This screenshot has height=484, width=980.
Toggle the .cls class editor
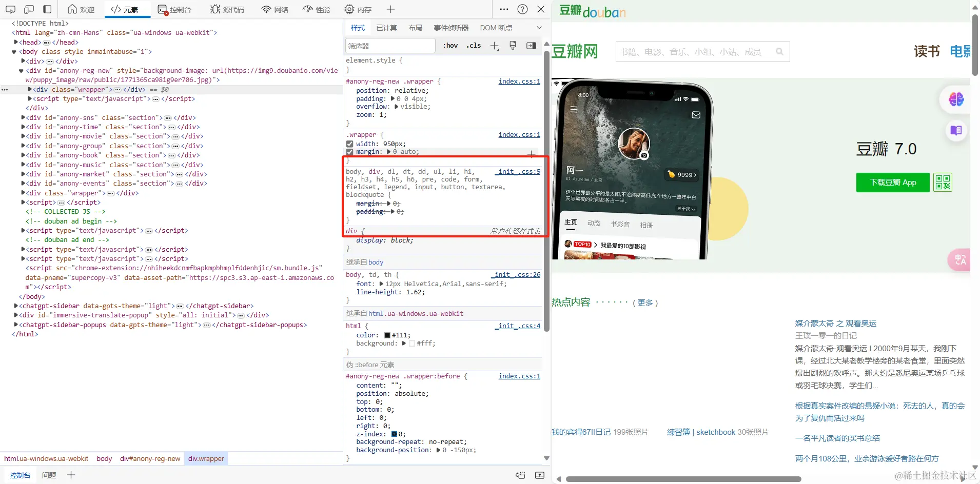tap(474, 46)
